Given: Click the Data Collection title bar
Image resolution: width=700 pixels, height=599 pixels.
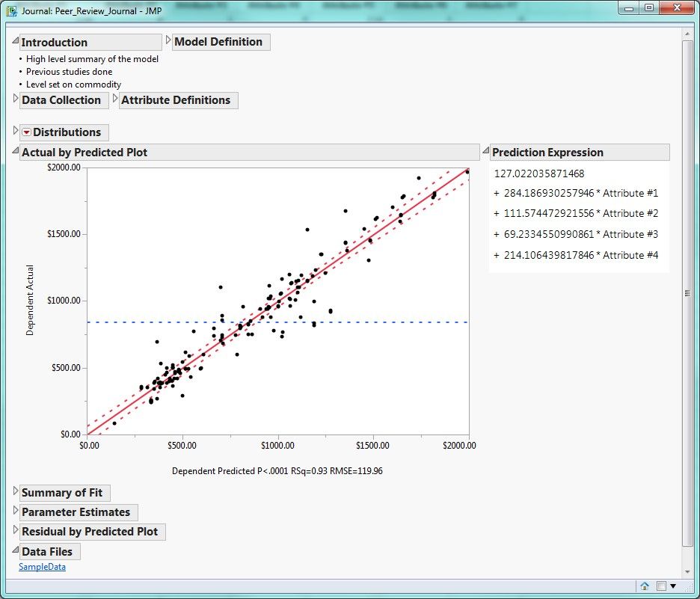Looking at the screenshot, I should 64,100.
